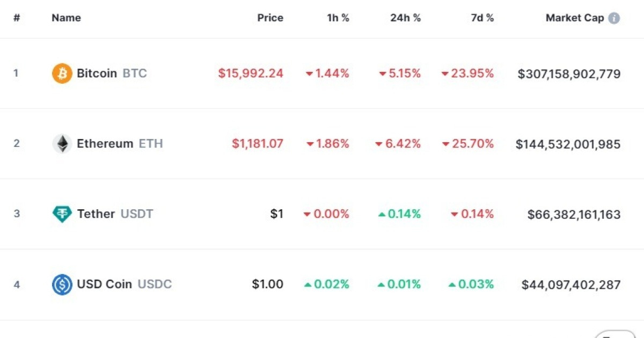Click the Market Cap info icon
This screenshot has height=338, width=644.
(614, 18)
